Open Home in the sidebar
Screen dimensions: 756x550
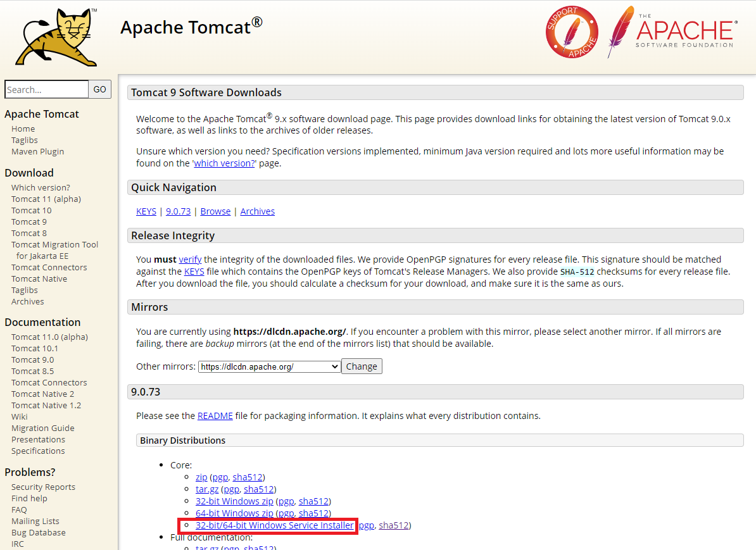coord(23,128)
